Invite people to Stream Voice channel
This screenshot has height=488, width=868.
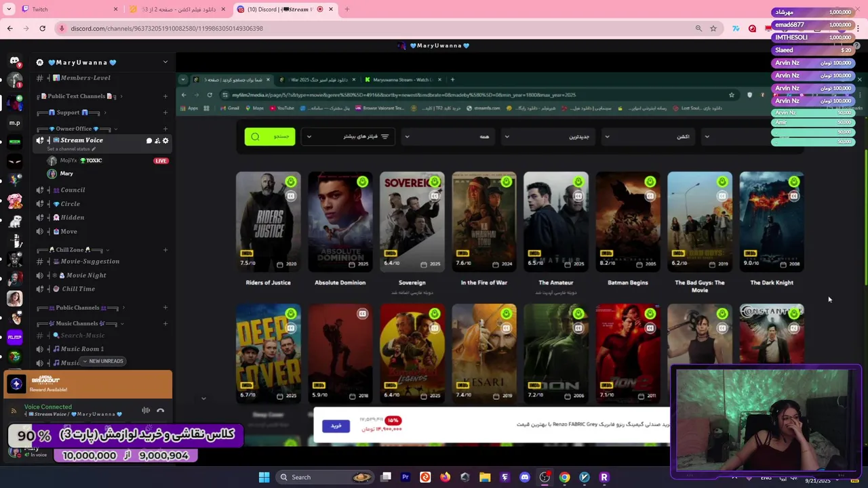point(157,140)
